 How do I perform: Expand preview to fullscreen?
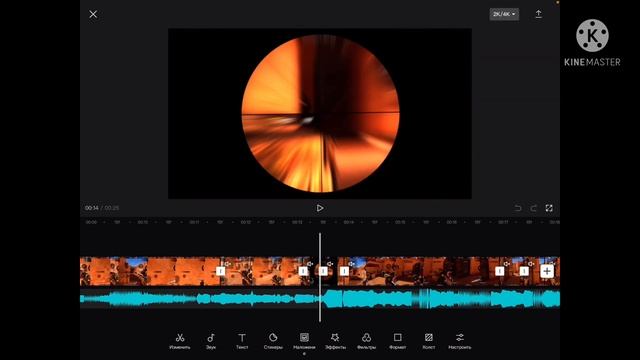[x=549, y=208]
